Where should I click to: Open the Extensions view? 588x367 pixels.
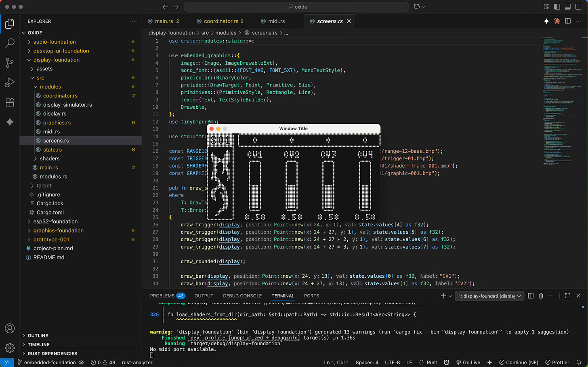[10, 102]
